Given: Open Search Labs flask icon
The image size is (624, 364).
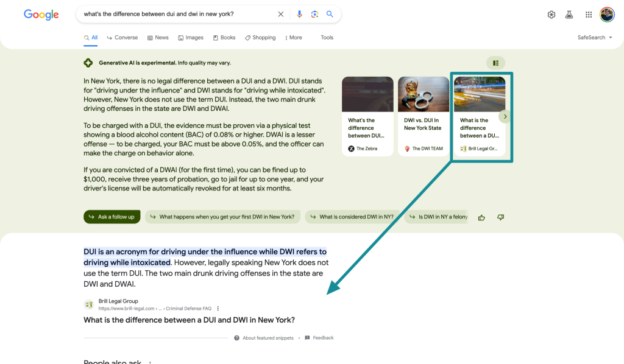Looking at the screenshot, I should tap(569, 15).
